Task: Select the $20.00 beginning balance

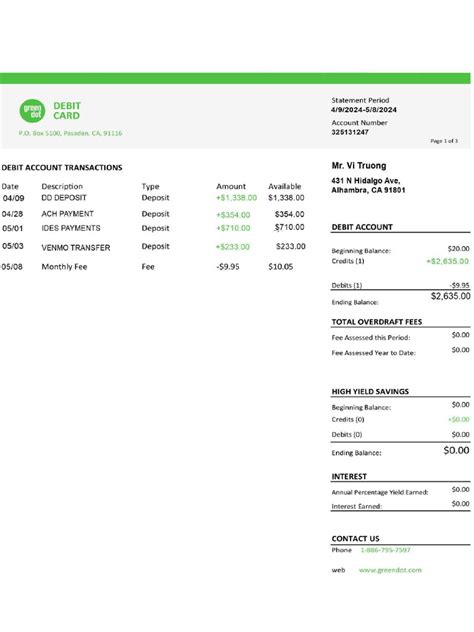Action: click(x=459, y=249)
